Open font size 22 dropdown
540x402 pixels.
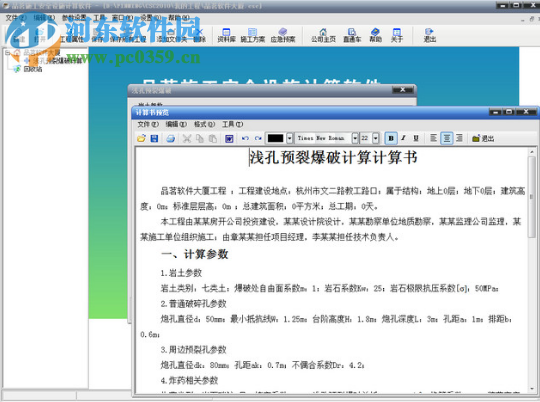pos(376,138)
